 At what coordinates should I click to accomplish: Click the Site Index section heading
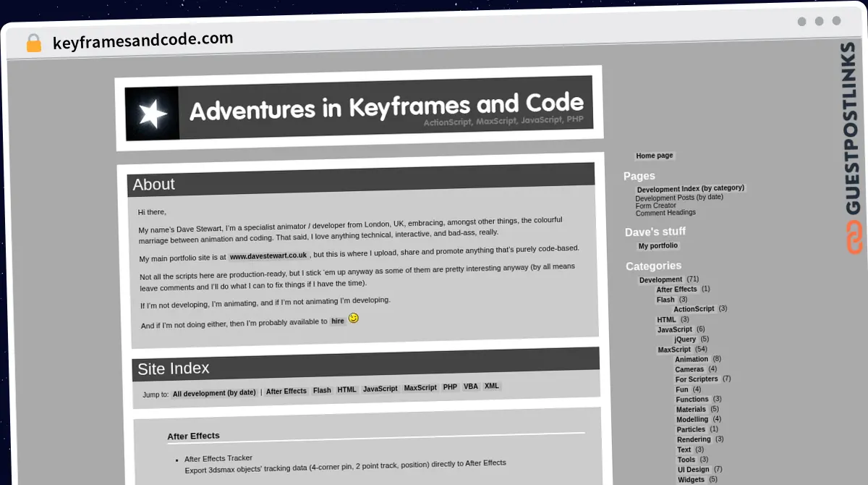pos(174,369)
